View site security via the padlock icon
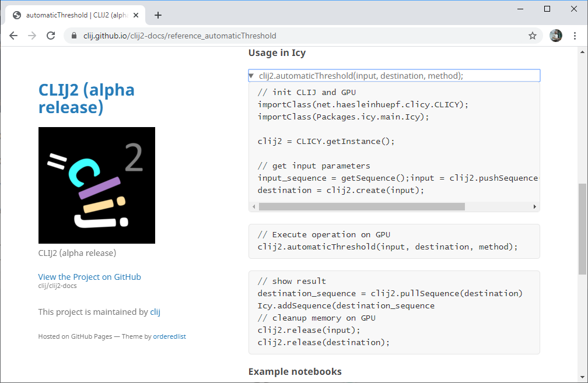The image size is (588, 383). (74, 36)
